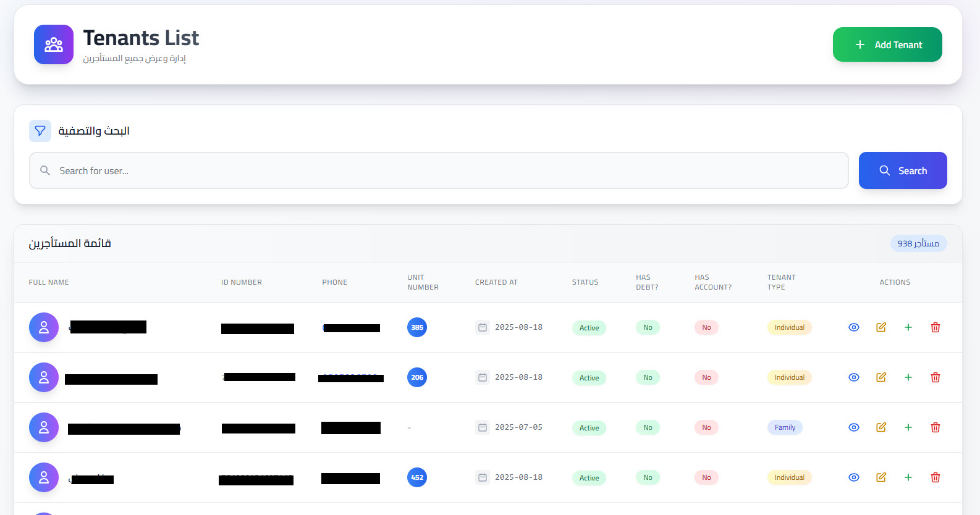The width and height of the screenshot is (980, 515).
Task: Click the البحث والتصفية section heading
Action: click(x=94, y=131)
